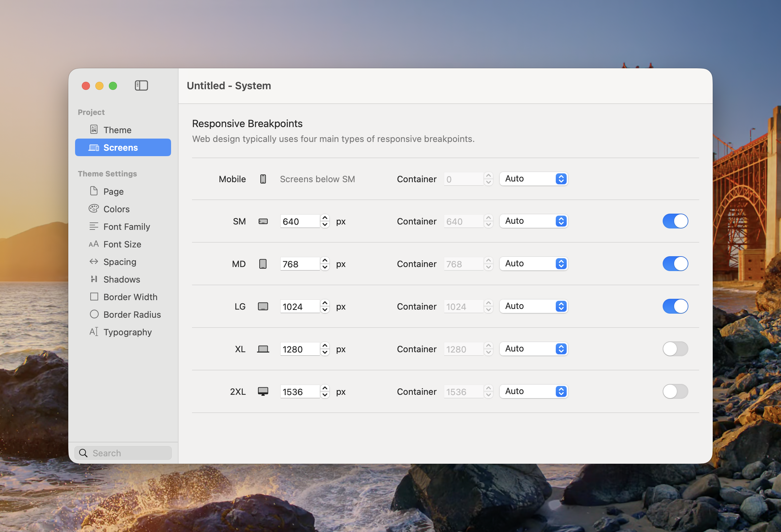
Task: Click the magnifier icon in Search
Action: [x=83, y=453]
